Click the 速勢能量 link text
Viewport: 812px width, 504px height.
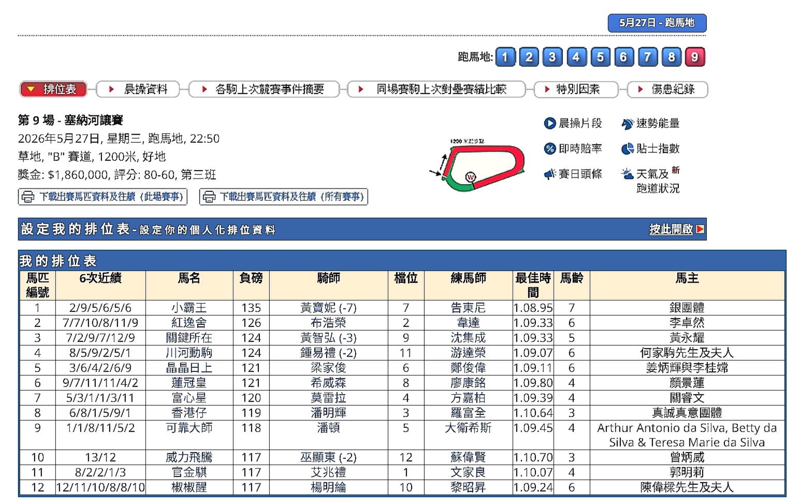658,123
